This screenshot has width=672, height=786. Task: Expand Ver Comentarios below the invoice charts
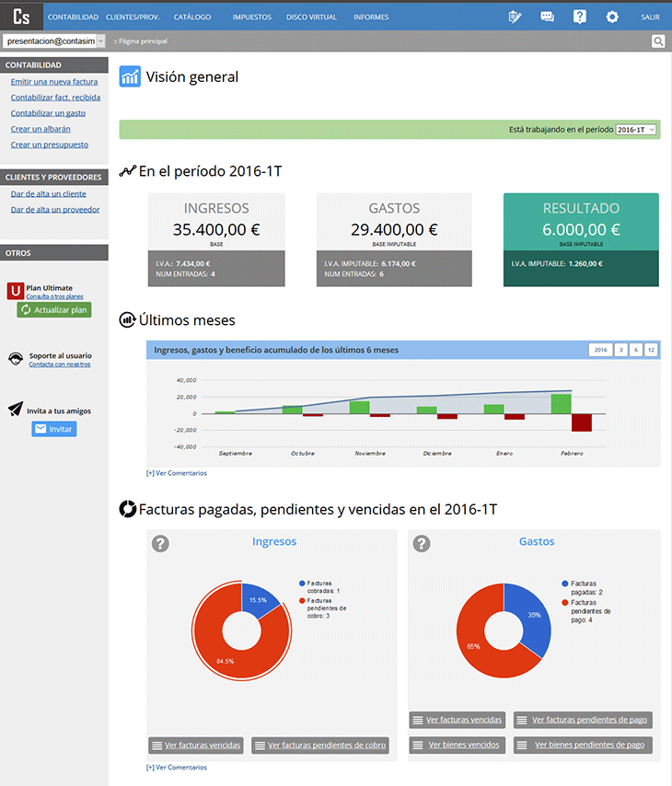(x=177, y=767)
